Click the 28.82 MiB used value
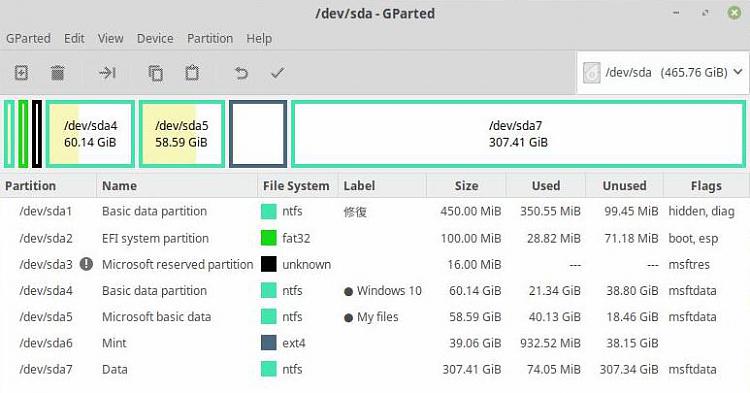The height and width of the screenshot is (393, 750). pyautogui.click(x=554, y=238)
